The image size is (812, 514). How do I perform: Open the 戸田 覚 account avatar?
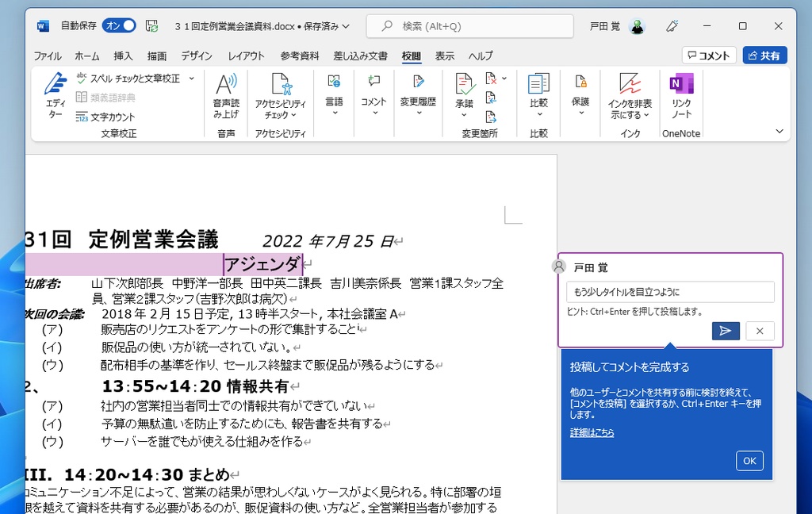click(x=637, y=26)
